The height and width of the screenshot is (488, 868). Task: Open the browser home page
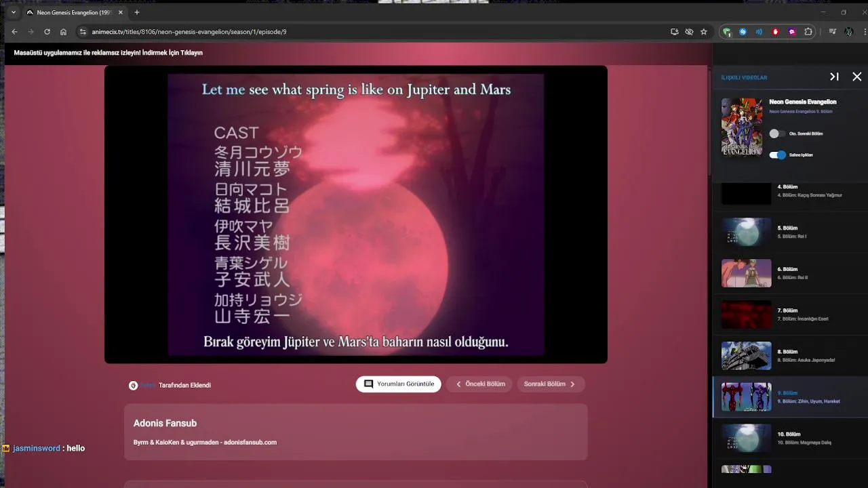click(x=63, y=32)
